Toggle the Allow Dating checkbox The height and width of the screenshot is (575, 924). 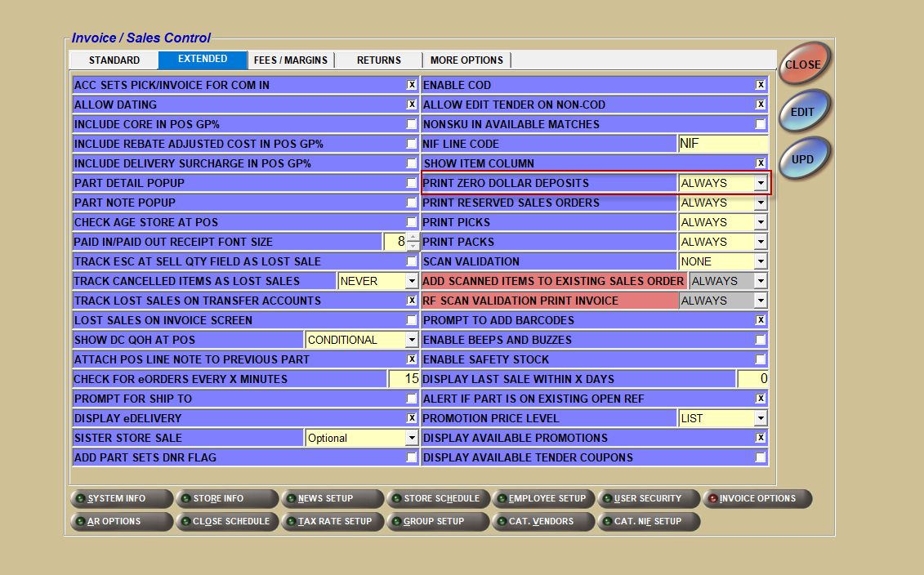pos(412,105)
